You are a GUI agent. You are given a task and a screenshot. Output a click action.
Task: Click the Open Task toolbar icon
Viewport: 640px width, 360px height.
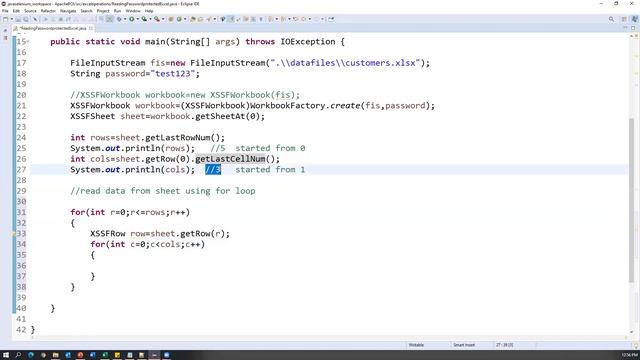point(200,19)
